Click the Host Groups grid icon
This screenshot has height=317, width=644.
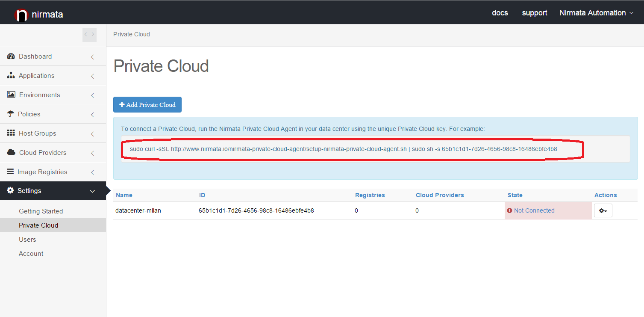[x=11, y=133]
